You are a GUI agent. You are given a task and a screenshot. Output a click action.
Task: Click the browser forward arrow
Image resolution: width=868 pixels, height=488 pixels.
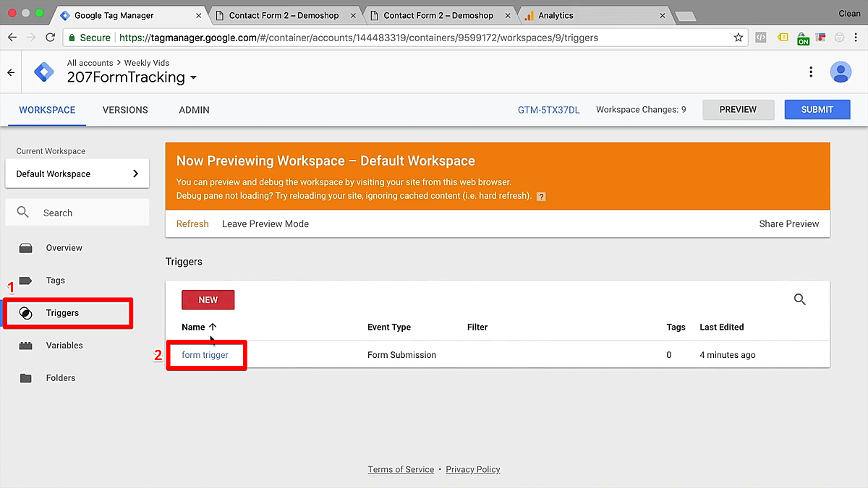31,37
